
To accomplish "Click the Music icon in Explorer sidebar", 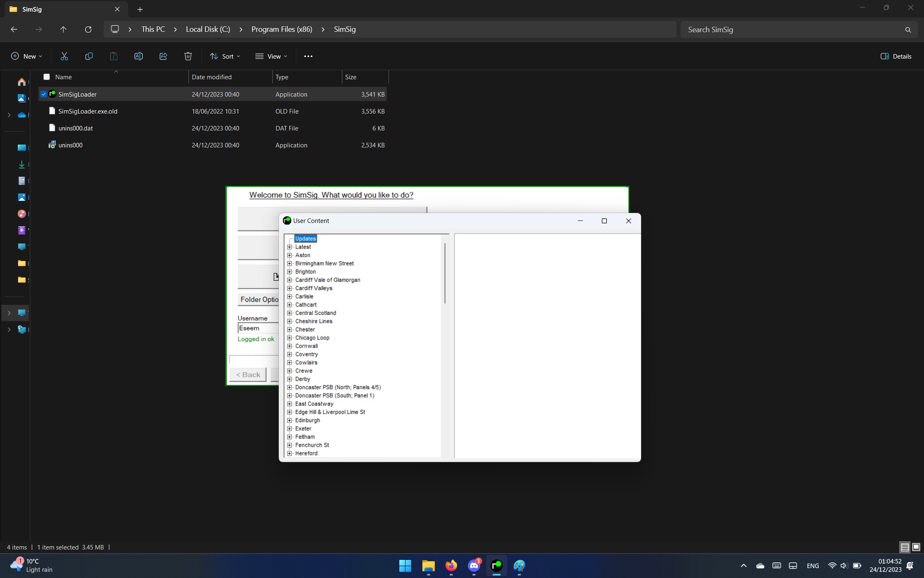I will (x=22, y=214).
